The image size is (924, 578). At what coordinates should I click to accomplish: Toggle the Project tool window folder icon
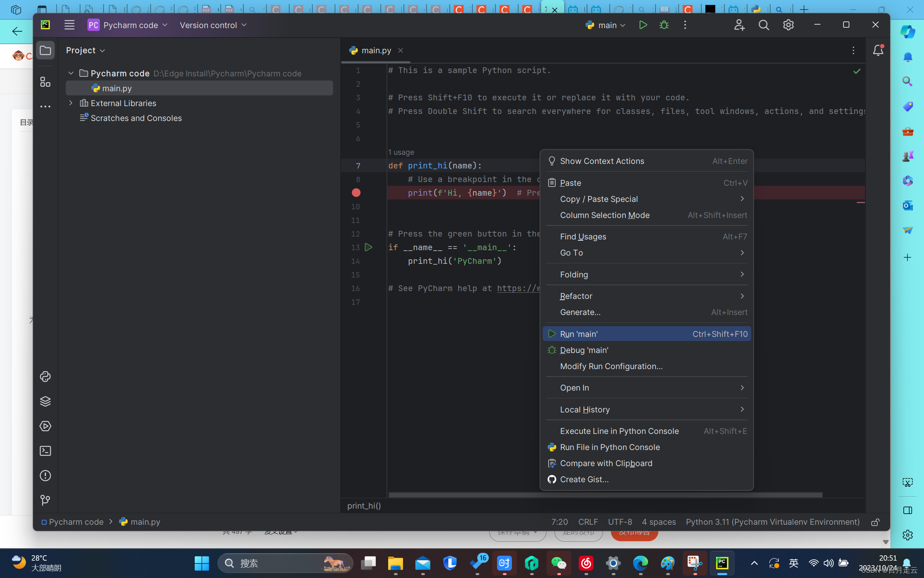[x=45, y=50]
